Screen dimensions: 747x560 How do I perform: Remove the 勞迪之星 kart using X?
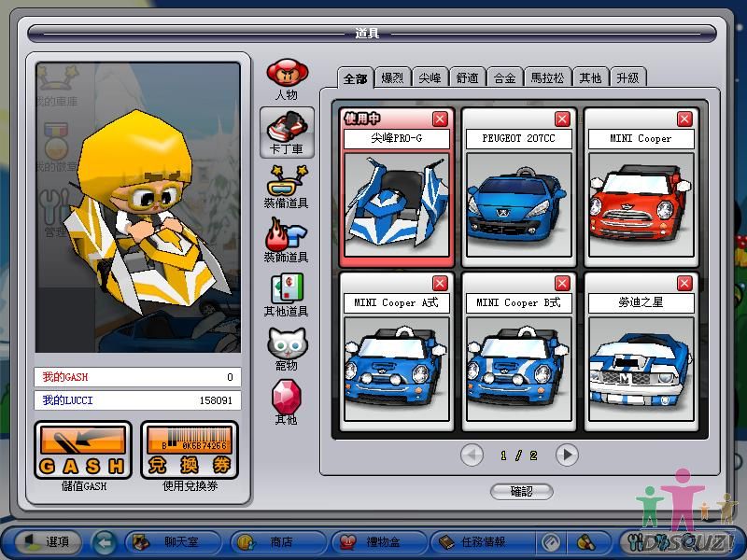click(684, 283)
